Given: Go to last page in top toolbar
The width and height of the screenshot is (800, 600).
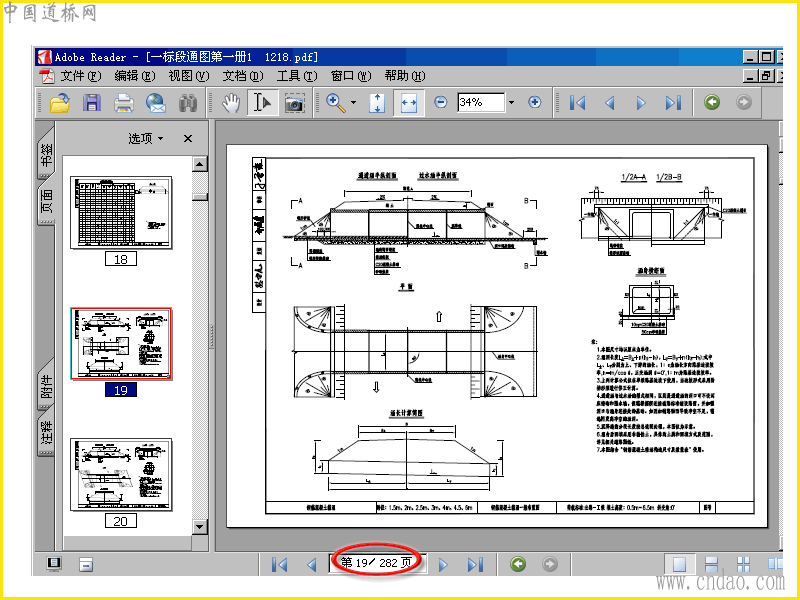Looking at the screenshot, I should tap(673, 103).
